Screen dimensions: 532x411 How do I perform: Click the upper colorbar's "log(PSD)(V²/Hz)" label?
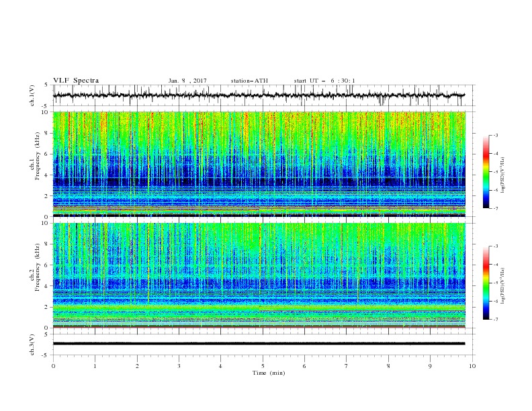pos(503,175)
